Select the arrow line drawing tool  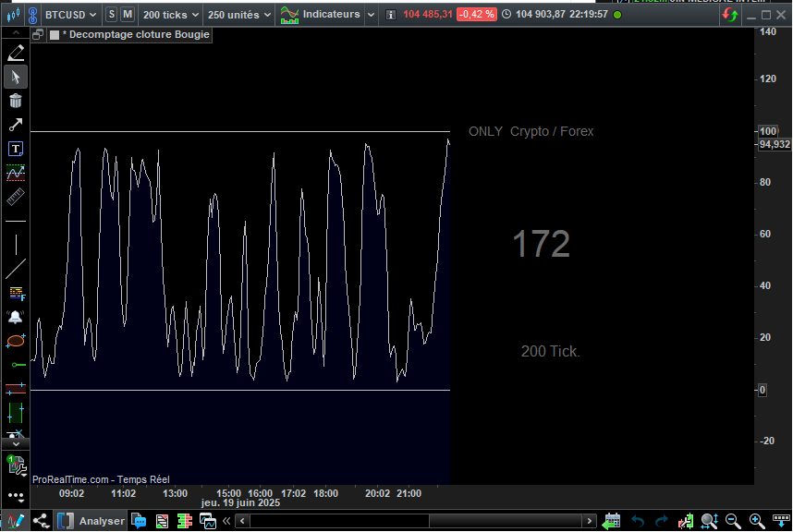point(16,125)
